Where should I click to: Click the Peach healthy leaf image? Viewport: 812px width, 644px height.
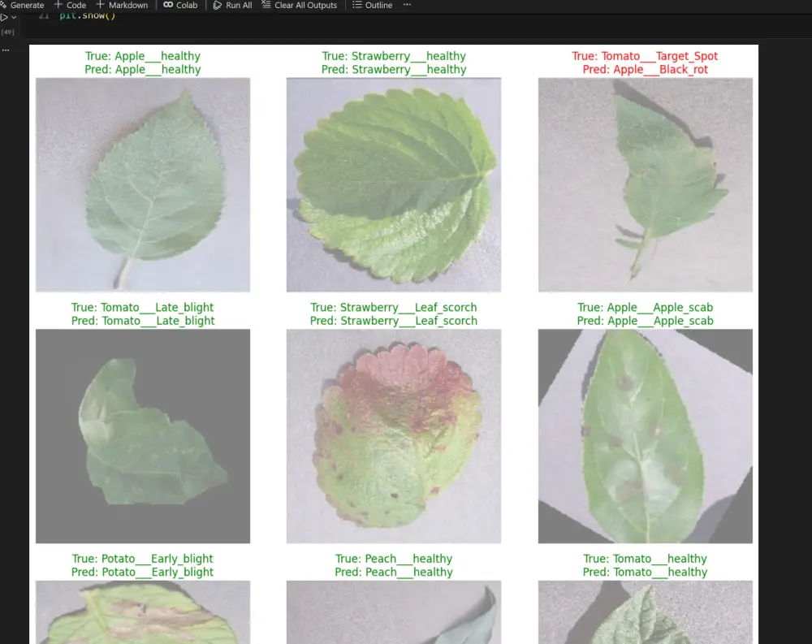pyautogui.click(x=394, y=612)
